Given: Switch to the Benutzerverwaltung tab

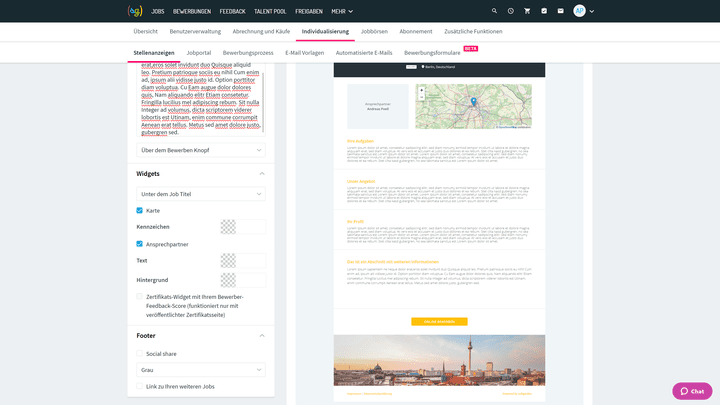Looking at the screenshot, I should point(195,32).
